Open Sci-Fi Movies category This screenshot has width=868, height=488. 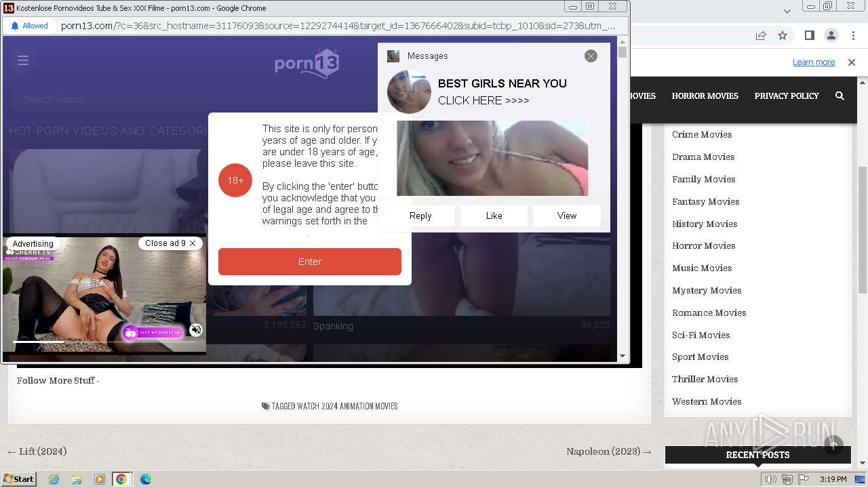[701, 335]
